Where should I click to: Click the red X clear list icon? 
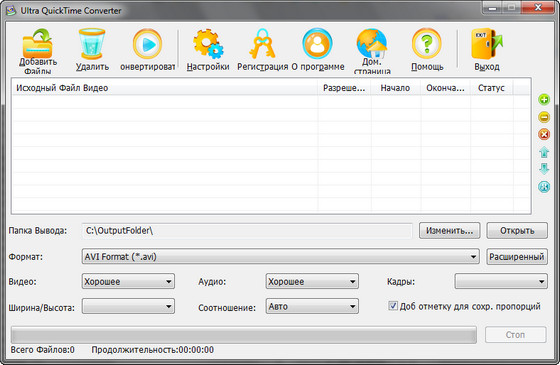544,134
